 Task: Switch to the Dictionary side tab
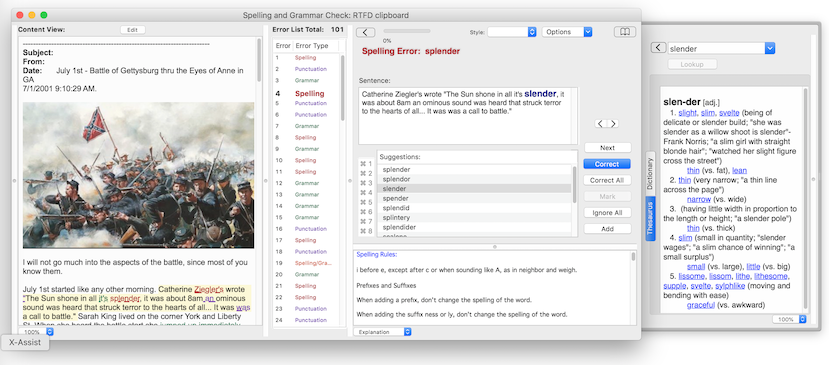tap(650, 174)
